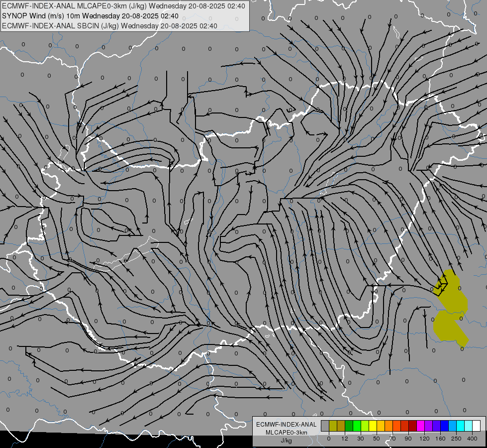Click the MLCAPE0-3km title line
Viewport: 487px width, 448px height.
pyautogui.click(x=123, y=6)
